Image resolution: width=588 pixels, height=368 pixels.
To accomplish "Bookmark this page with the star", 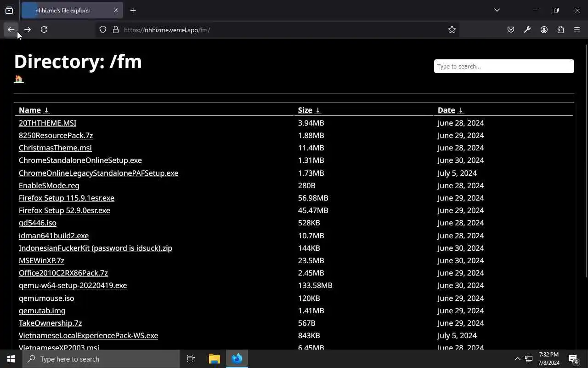I will click(452, 29).
